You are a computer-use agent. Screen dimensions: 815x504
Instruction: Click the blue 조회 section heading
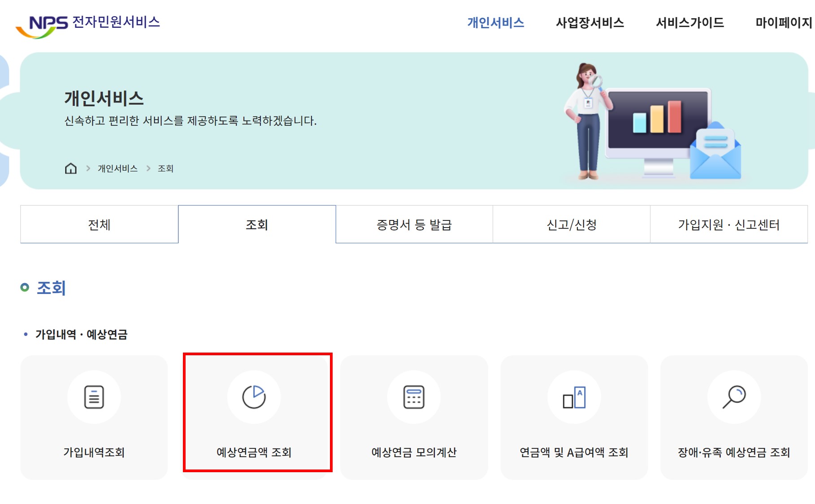[x=51, y=288]
